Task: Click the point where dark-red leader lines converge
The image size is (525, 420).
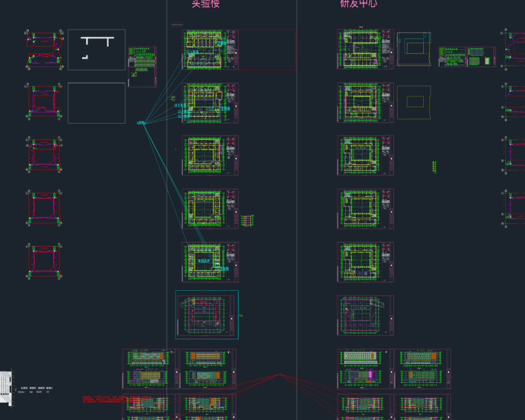Action: 280,374
